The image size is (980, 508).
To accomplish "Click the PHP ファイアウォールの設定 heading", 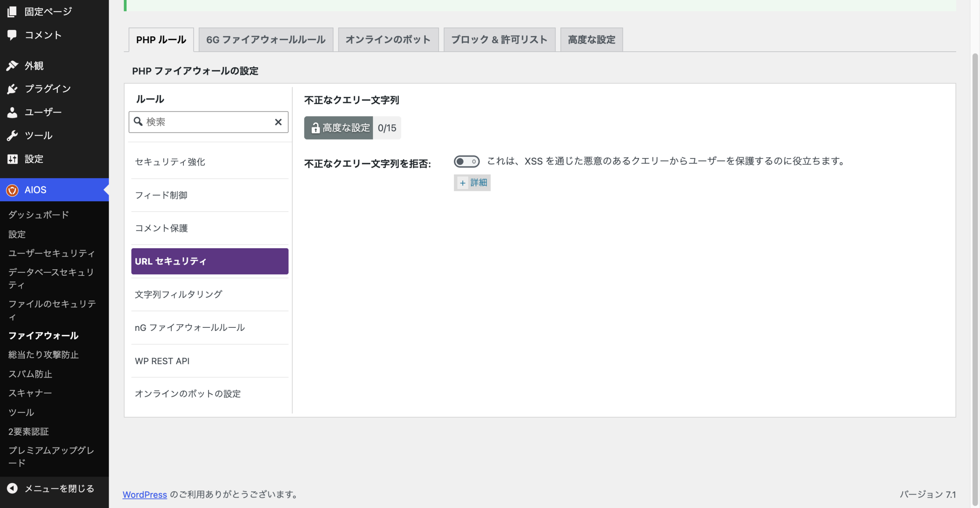I will pos(195,71).
